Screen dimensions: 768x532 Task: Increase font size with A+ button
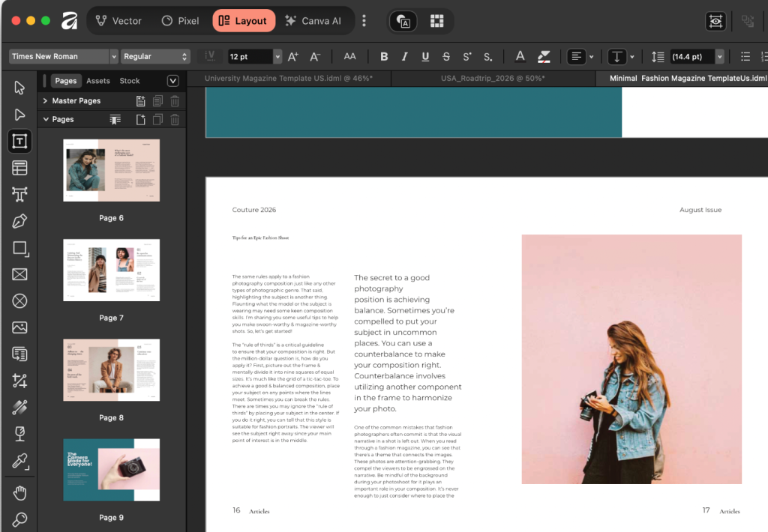(x=293, y=57)
